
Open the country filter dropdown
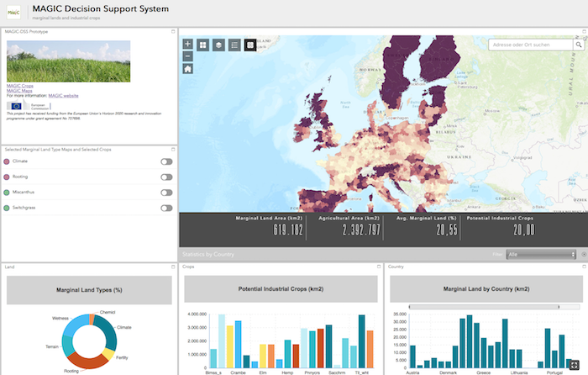[540, 253]
